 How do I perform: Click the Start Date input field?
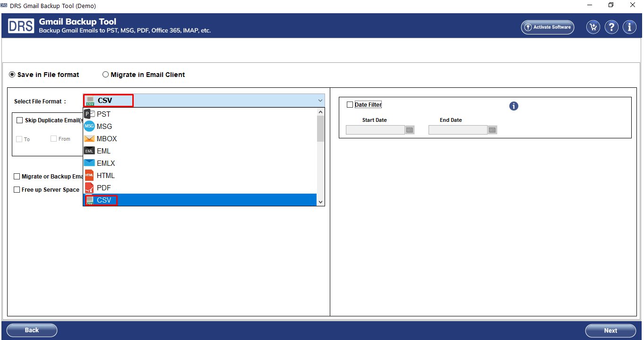point(375,130)
